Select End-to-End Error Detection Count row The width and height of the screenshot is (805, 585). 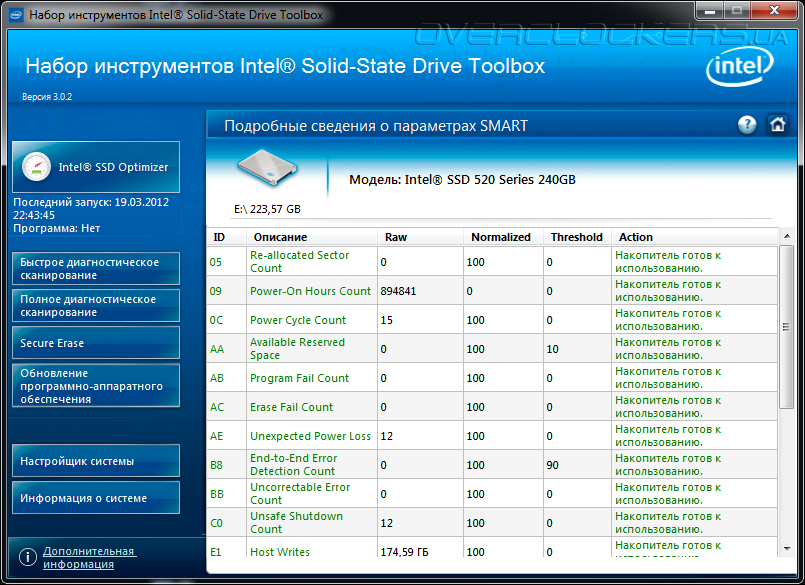[492, 465]
